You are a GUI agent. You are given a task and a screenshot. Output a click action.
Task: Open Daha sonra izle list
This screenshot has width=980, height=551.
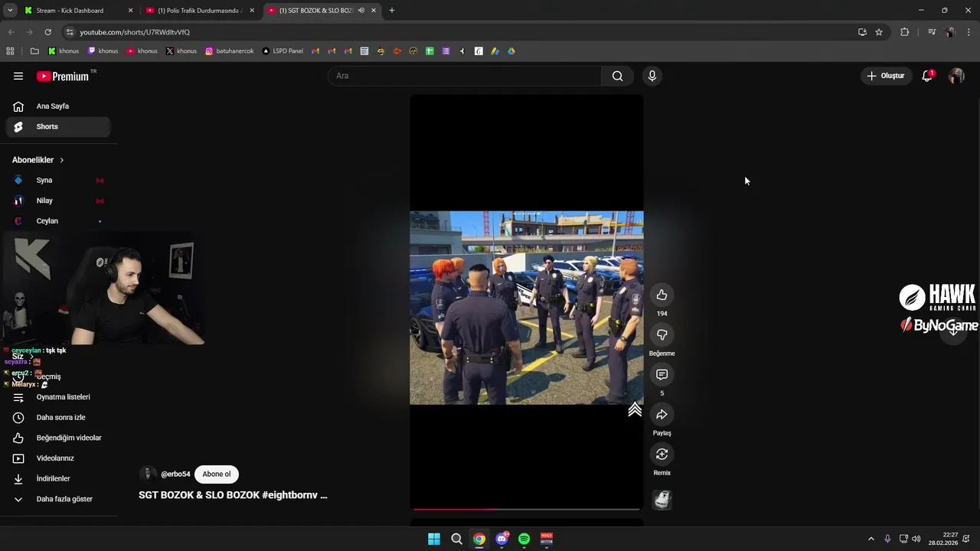(x=58, y=418)
